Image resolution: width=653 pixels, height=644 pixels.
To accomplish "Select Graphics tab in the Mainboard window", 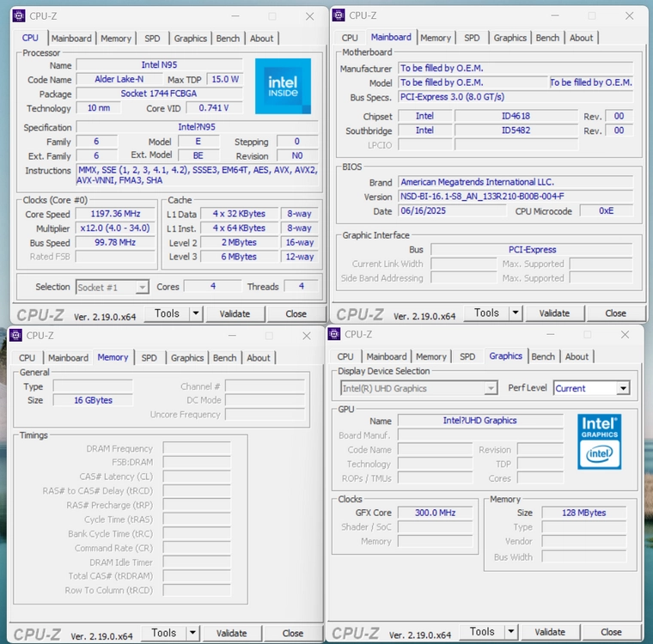I will point(510,38).
